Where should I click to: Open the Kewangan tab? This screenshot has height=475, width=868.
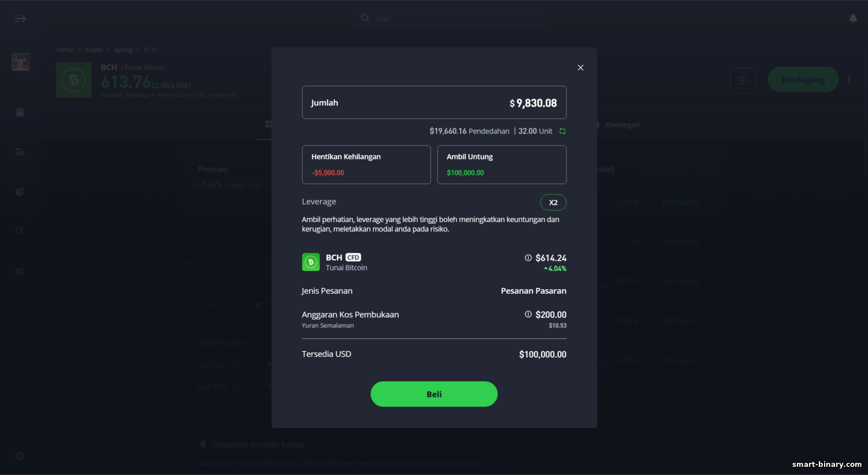622,125
